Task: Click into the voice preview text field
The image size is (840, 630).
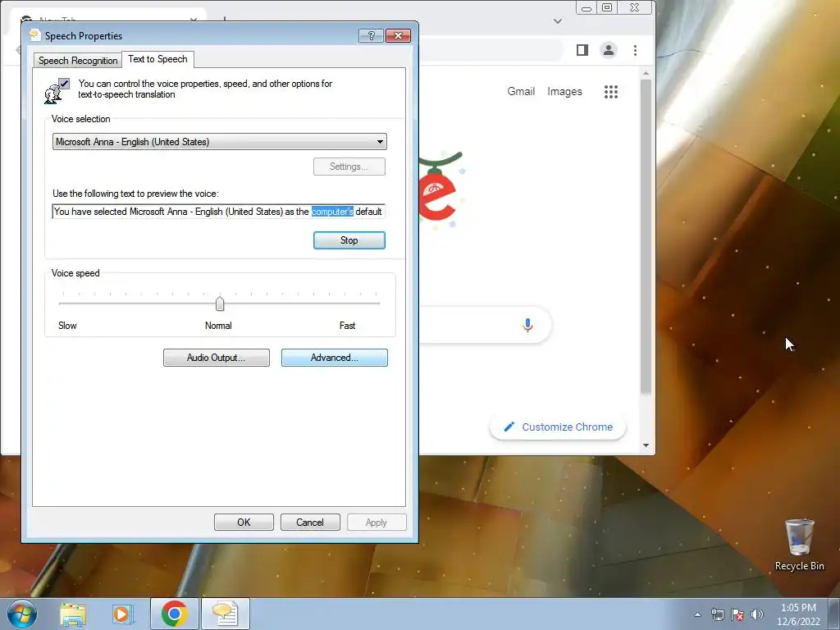Action: [218, 212]
